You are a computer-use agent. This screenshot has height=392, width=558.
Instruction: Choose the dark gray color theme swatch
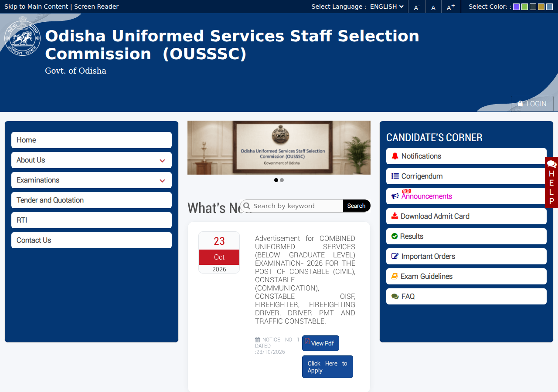point(533,7)
